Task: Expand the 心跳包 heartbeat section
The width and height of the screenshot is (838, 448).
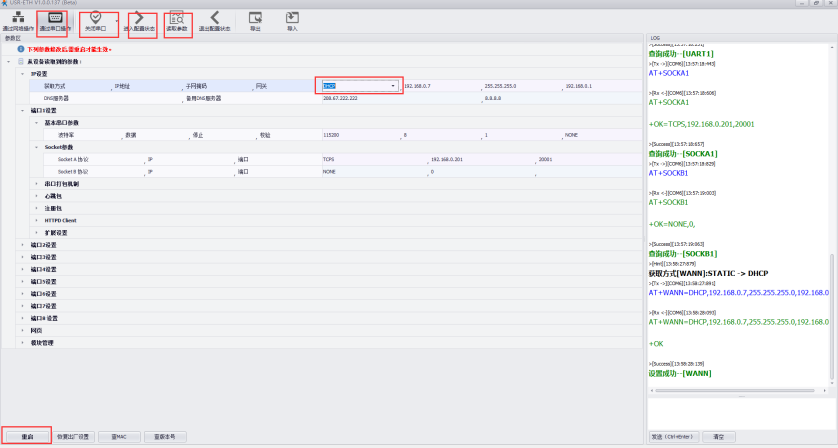Action: click(x=36, y=196)
